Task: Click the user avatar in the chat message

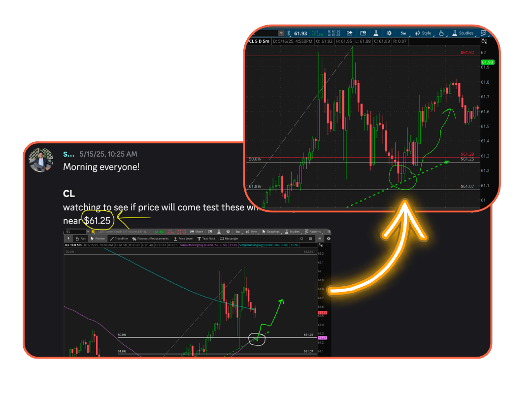Action: click(41, 160)
